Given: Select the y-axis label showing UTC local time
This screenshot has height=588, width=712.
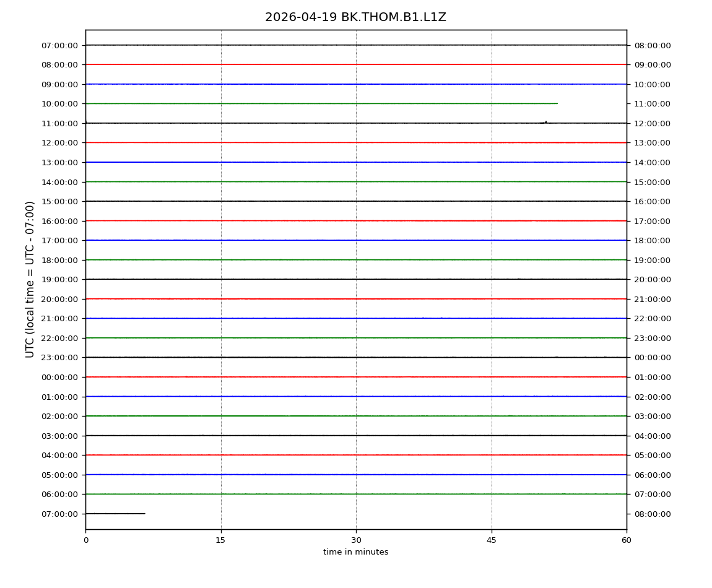Looking at the screenshot, I should [x=30, y=279].
